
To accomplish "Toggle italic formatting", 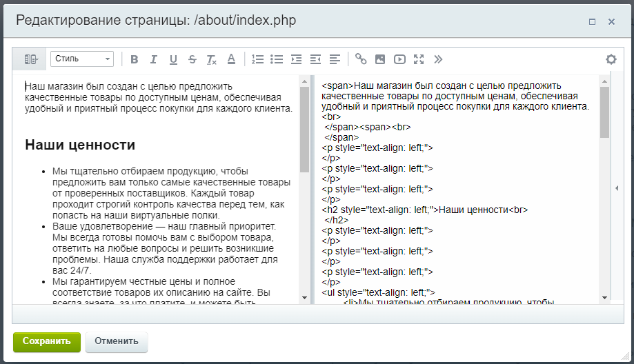I will tap(154, 59).
